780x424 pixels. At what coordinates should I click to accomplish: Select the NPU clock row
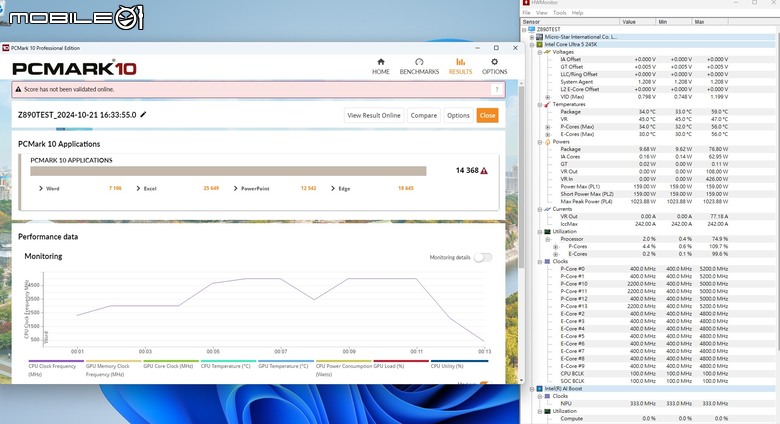tap(644, 404)
